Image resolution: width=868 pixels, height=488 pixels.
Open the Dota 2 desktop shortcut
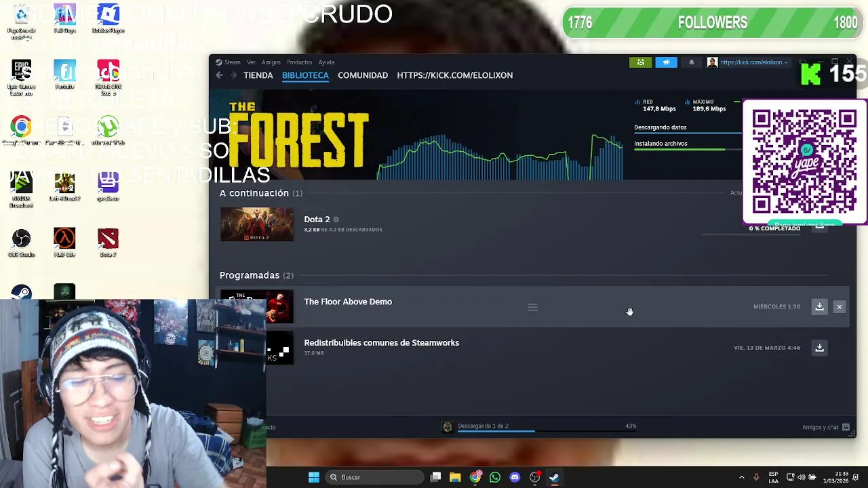point(108,243)
